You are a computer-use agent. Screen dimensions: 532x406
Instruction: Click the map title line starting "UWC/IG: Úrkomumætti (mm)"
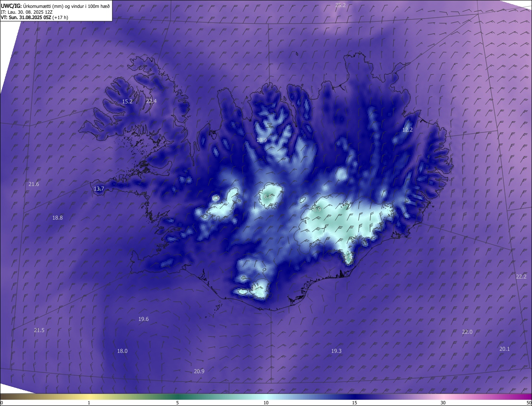click(56, 6)
